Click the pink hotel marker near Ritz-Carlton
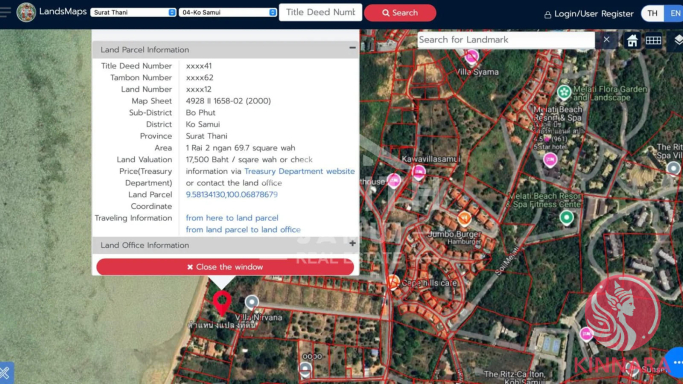This screenshot has height=384, width=683. pyautogui.click(x=586, y=334)
